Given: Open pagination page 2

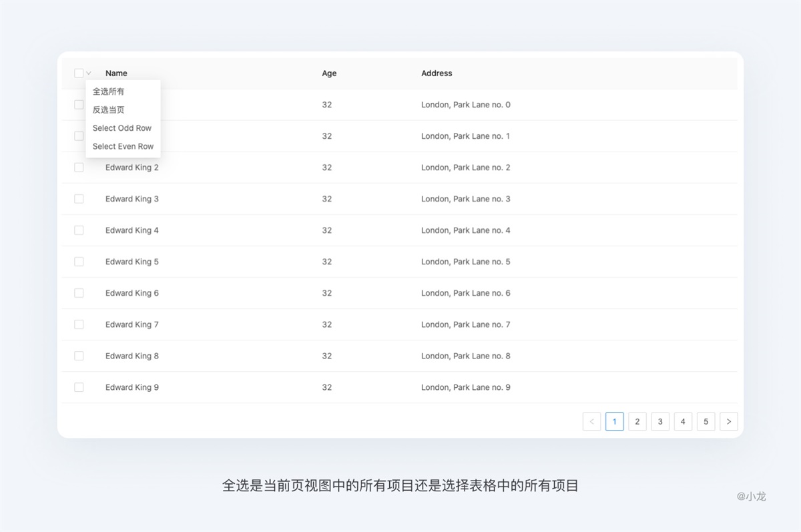Looking at the screenshot, I should [x=637, y=422].
